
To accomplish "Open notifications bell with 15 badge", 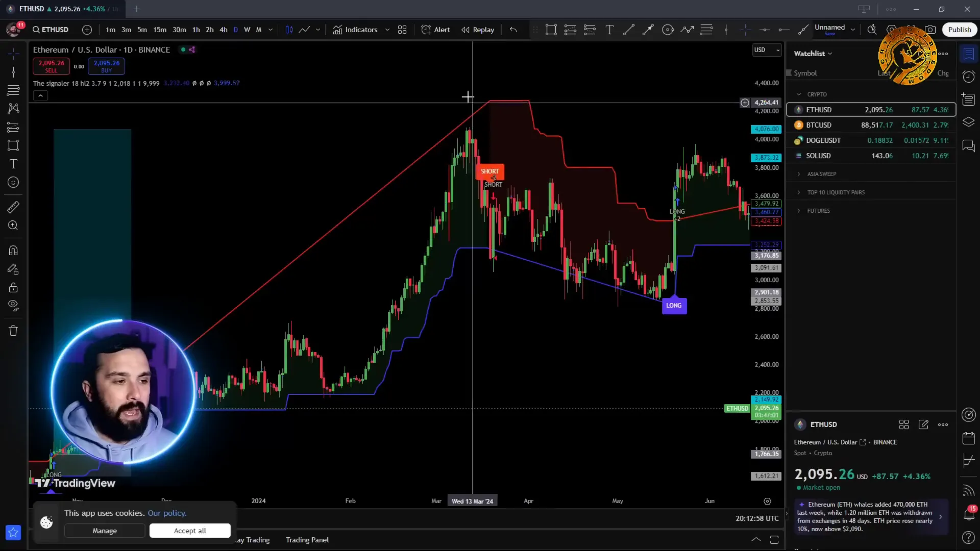I will 968,514.
